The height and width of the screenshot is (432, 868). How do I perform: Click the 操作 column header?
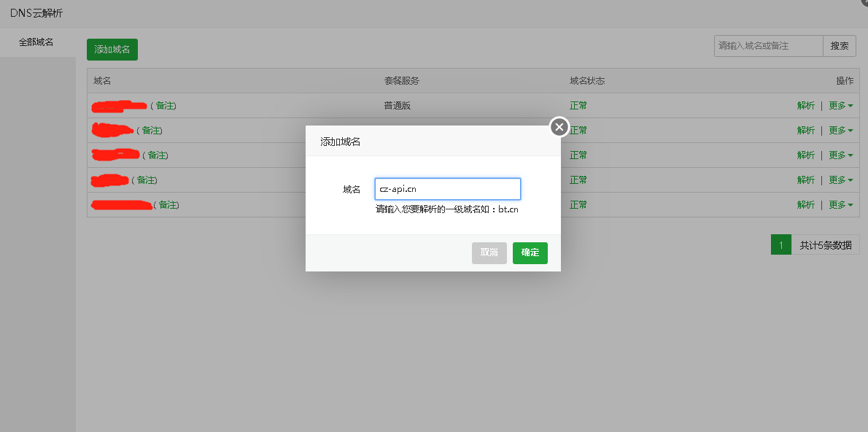844,81
